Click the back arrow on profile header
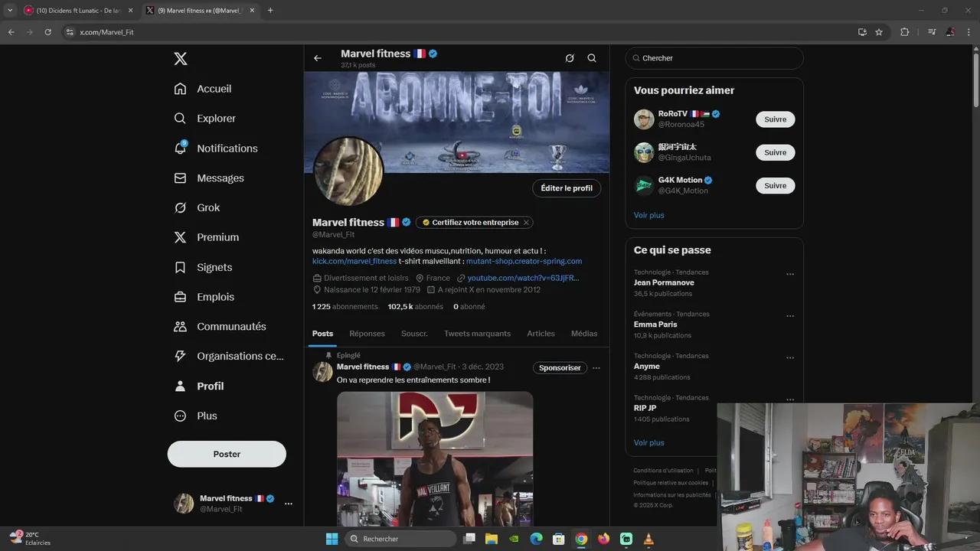Screen dimensions: 980x551 [318, 58]
